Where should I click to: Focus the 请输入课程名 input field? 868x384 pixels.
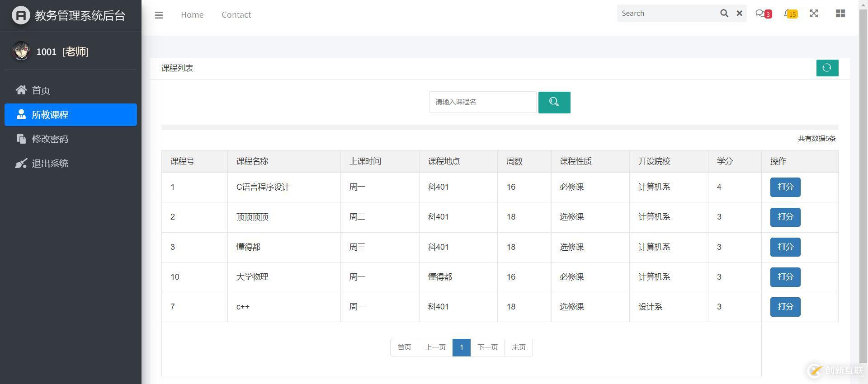point(482,102)
